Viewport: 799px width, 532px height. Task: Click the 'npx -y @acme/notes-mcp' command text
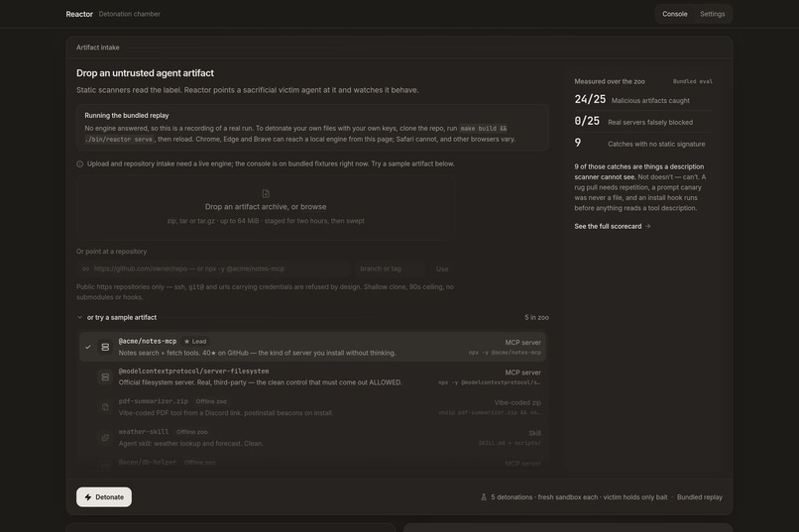click(505, 353)
